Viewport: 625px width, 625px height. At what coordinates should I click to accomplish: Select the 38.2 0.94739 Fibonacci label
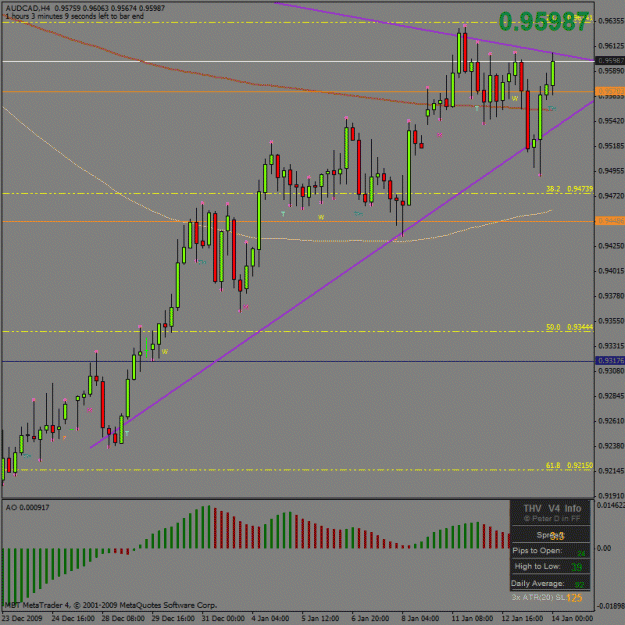(569, 189)
